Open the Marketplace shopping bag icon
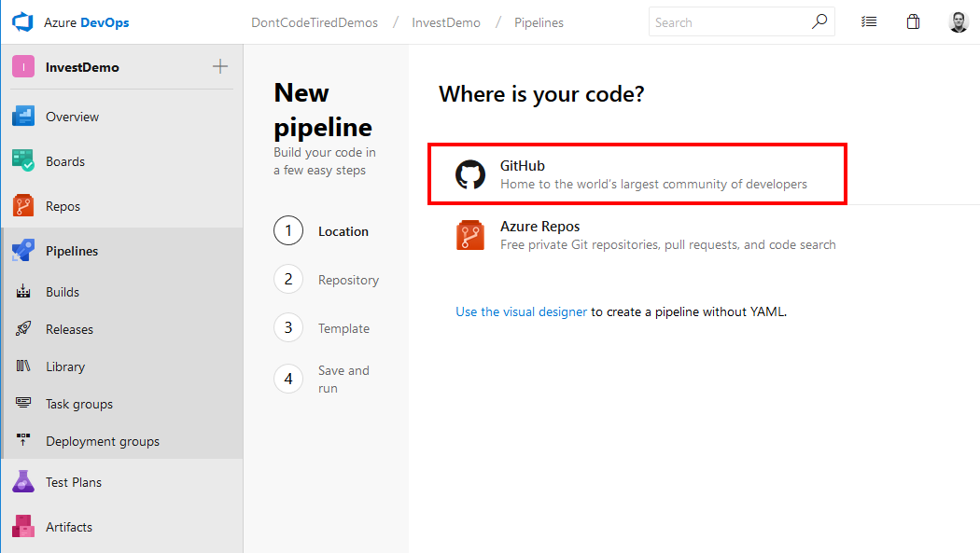This screenshot has height=553, width=980. pyautogui.click(x=913, y=21)
